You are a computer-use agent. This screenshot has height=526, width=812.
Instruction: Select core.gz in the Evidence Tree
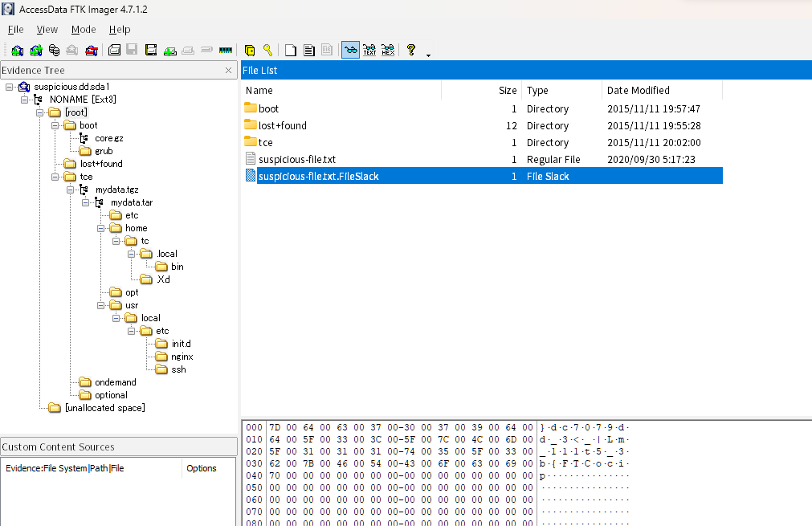click(x=108, y=138)
